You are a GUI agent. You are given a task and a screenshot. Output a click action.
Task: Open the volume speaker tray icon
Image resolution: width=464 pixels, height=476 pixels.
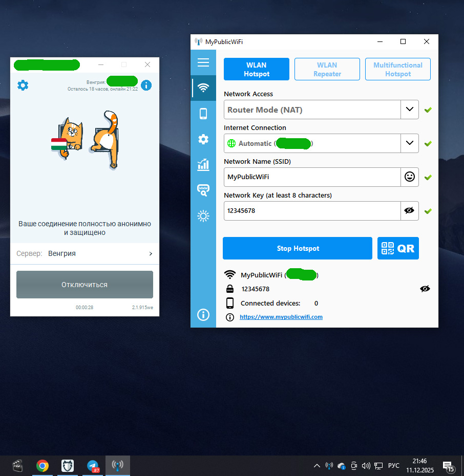[366, 466]
